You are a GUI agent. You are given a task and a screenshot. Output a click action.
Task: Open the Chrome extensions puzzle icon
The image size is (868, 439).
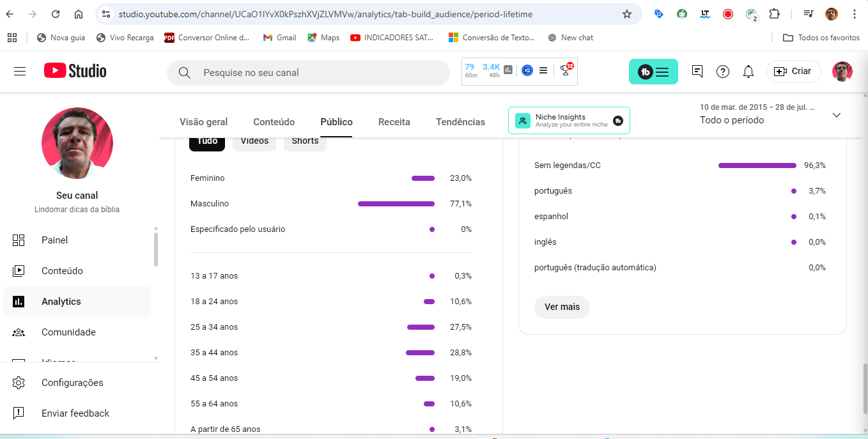click(x=774, y=14)
